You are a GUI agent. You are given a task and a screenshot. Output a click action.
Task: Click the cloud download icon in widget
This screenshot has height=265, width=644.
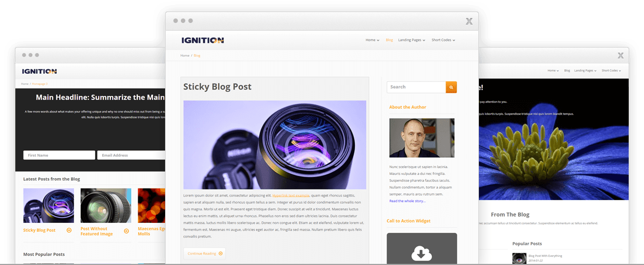tap(422, 254)
